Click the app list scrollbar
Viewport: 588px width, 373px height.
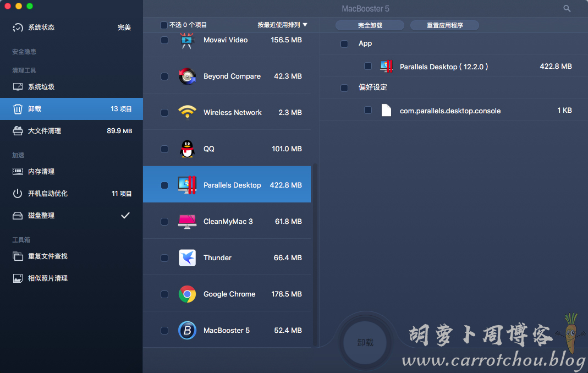coord(315,255)
